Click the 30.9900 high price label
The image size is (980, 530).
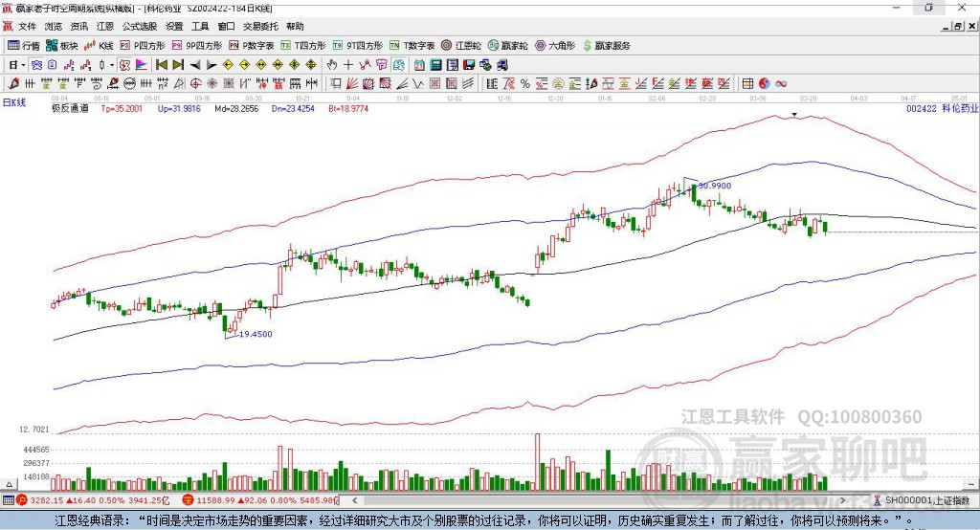point(714,186)
